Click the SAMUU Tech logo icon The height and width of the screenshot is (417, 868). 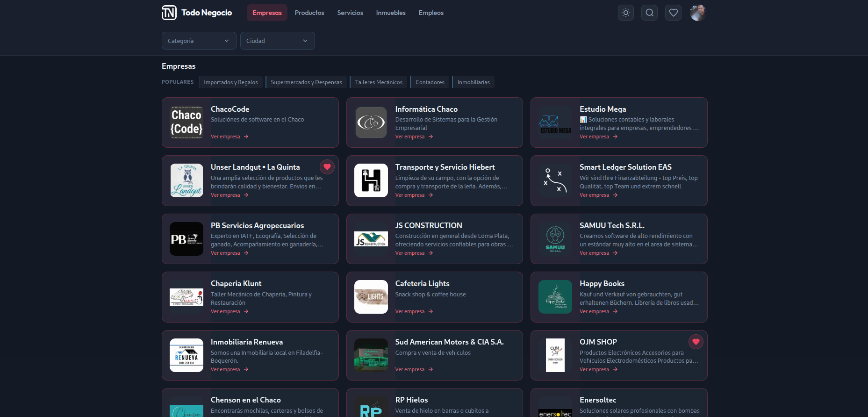click(555, 239)
